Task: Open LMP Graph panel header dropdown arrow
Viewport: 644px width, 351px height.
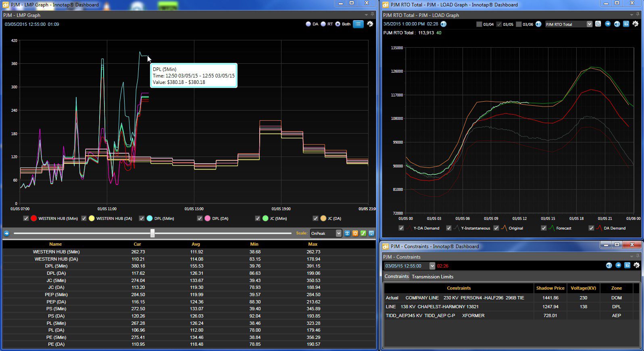Action: [366, 15]
